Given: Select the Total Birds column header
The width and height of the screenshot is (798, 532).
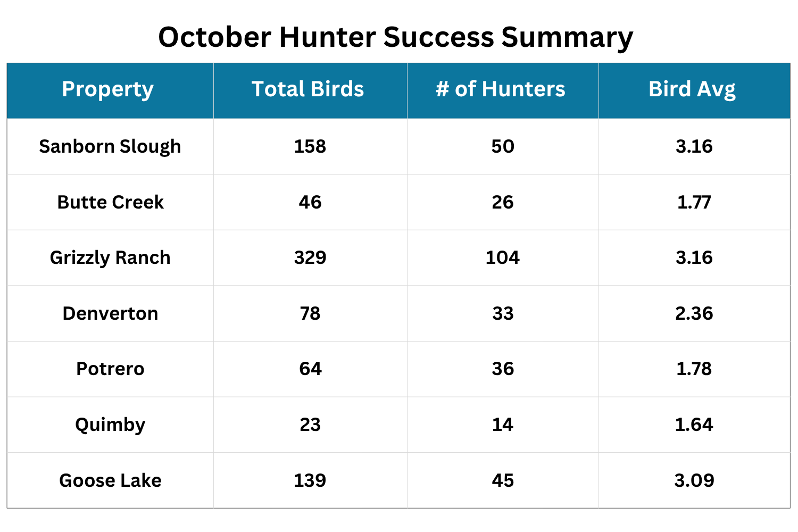Looking at the screenshot, I should pos(307,89).
